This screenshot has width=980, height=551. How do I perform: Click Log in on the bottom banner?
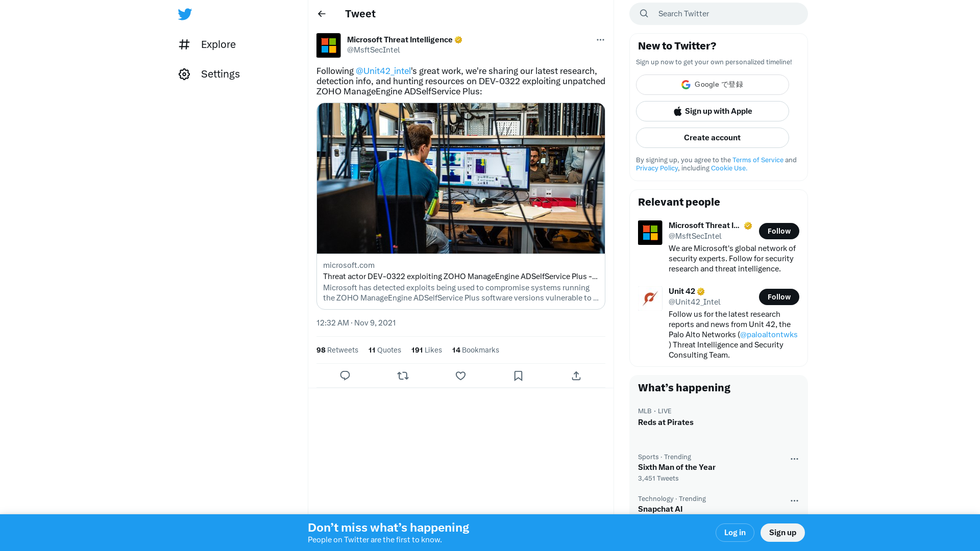point(735,533)
